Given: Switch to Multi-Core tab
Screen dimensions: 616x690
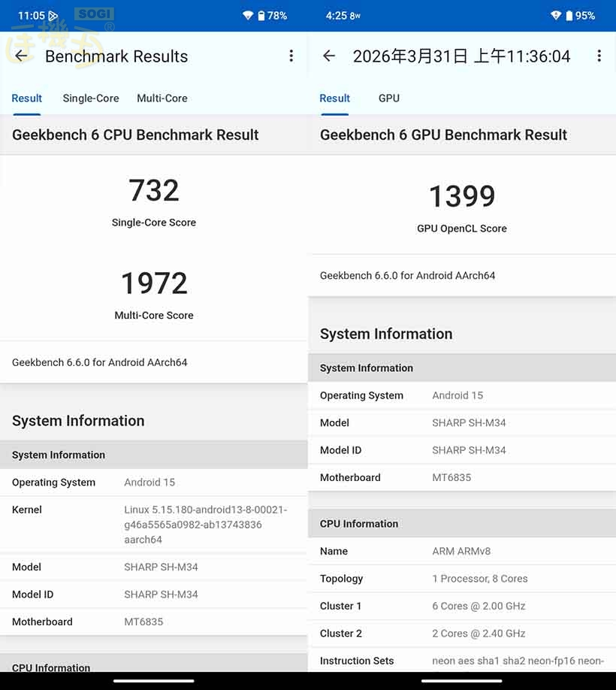Looking at the screenshot, I should [162, 98].
